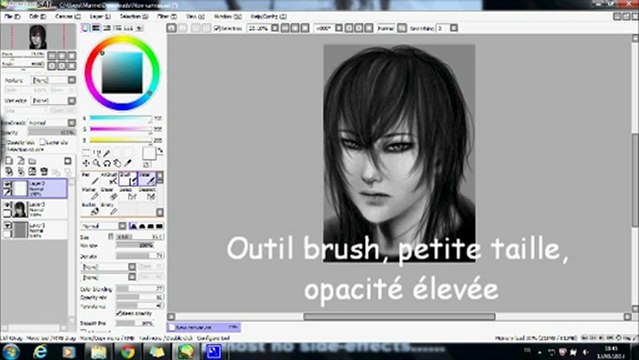639x360 pixels.
Task: Open the layer Texture dropdown
Action: (x=54, y=80)
